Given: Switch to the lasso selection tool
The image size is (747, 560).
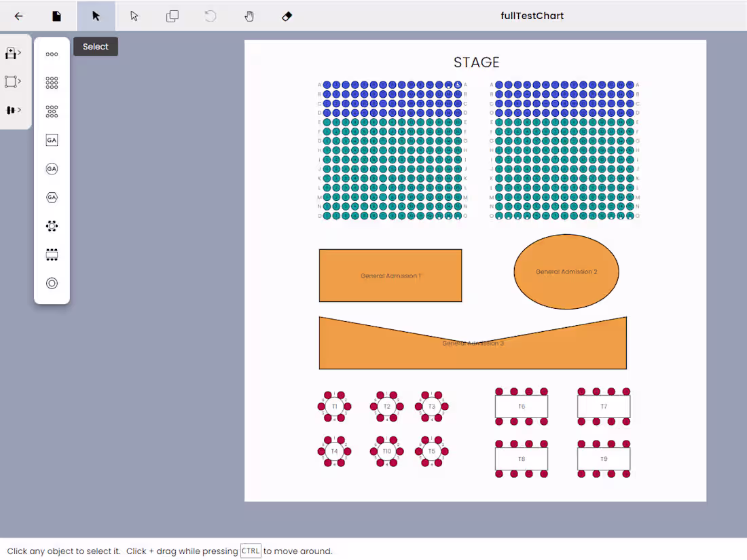Looking at the screenshot, I should tap(134, 16).
